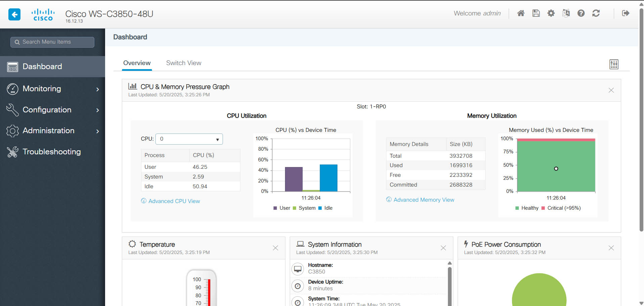
Task: Click the Total memory value 3932708
Action: (x=461, y=156)
